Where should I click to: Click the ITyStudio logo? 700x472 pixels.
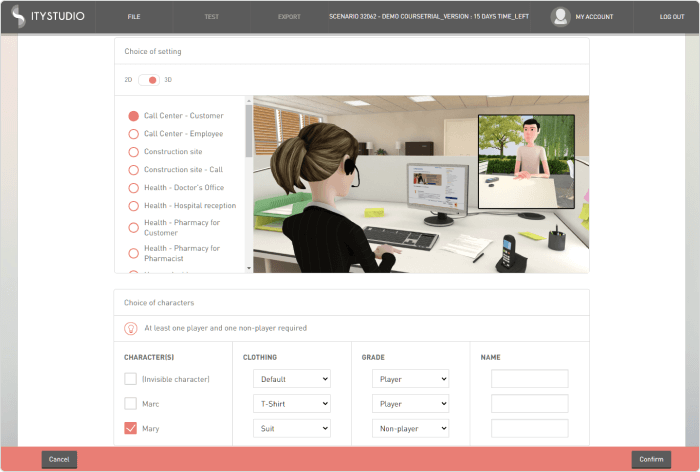point(48,17)
